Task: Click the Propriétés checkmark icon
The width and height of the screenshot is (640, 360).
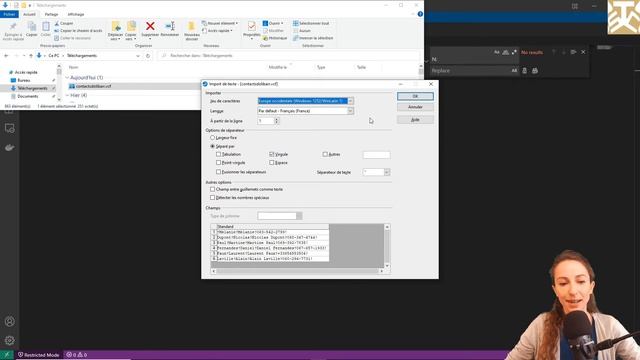Action: tap(251, 27)
